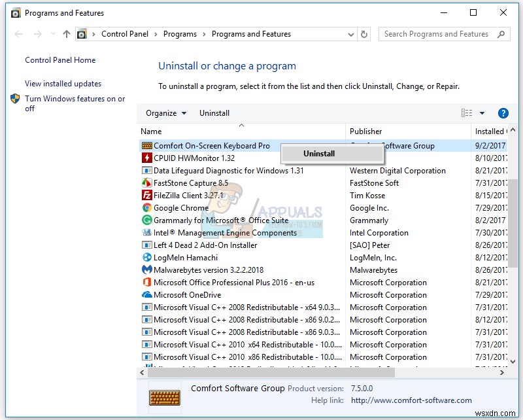This screenshot has height=420, width=523.
Task: Click the Uninstall toolbar button
Action: pyautogui.click(x=214, y=113)
